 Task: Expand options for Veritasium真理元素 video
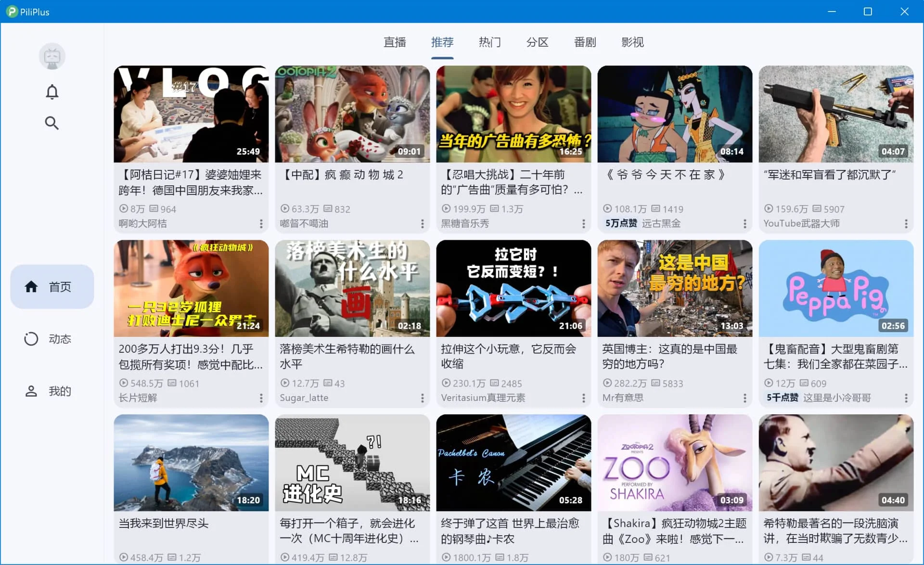pos(583,398)
